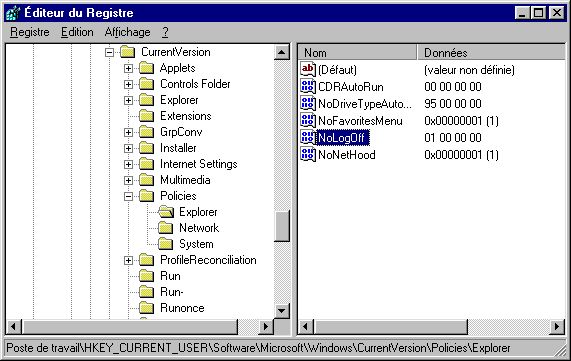Click tree pane vertical scrollbar thumb
The height and width of the screenshot is (361, 571).
pos(281,225)
